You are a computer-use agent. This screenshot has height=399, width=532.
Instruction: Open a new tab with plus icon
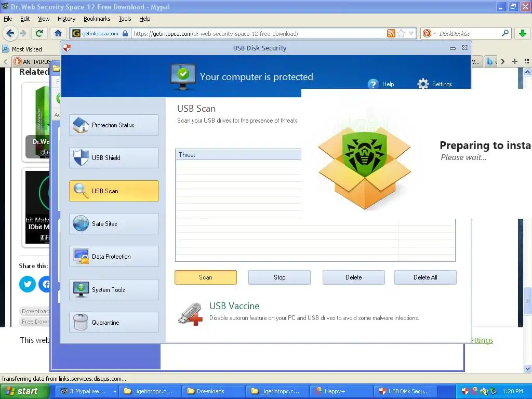(x=515, y=61)
